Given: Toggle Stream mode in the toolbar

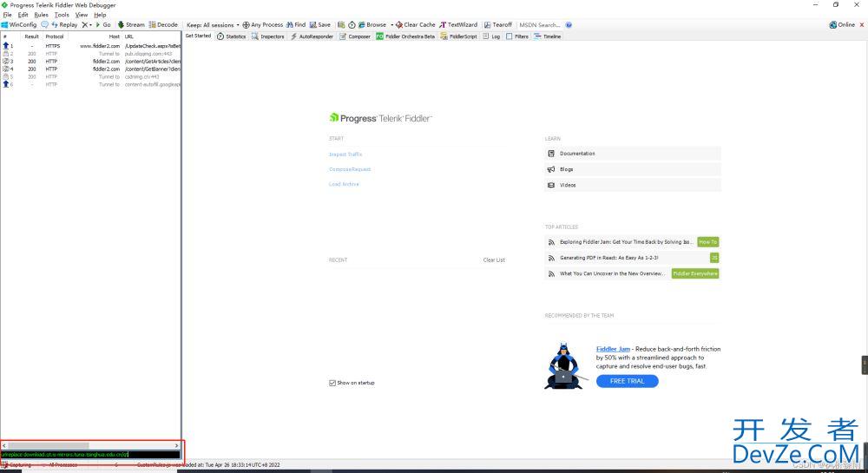Looking at the screenshot, I should pos(131,25).
